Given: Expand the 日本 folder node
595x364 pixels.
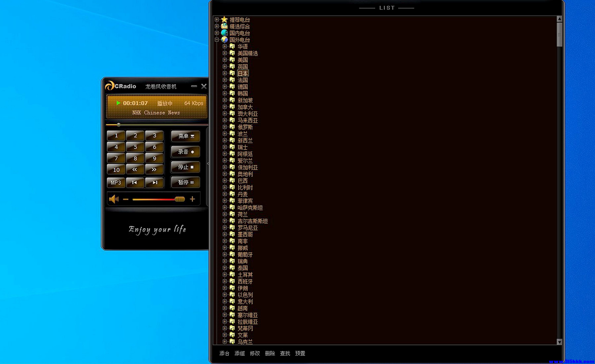Looking at the screenshot, I should [225, 73].
